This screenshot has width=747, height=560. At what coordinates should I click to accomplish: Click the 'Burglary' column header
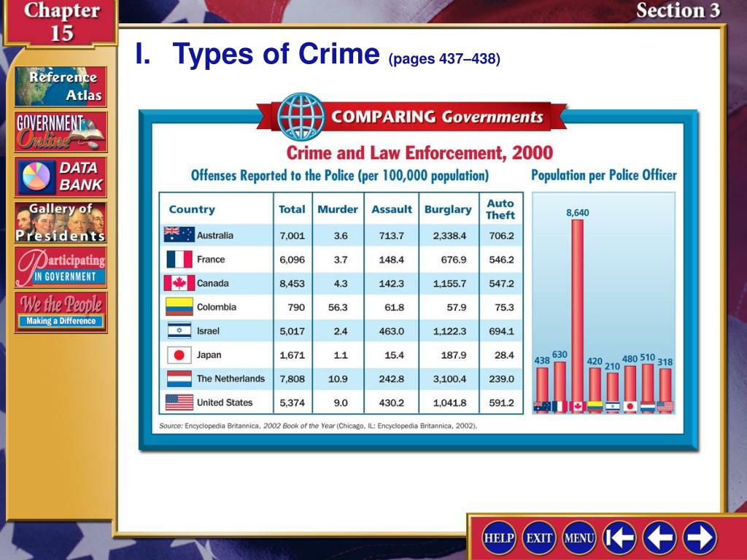[x=448, y=209]
